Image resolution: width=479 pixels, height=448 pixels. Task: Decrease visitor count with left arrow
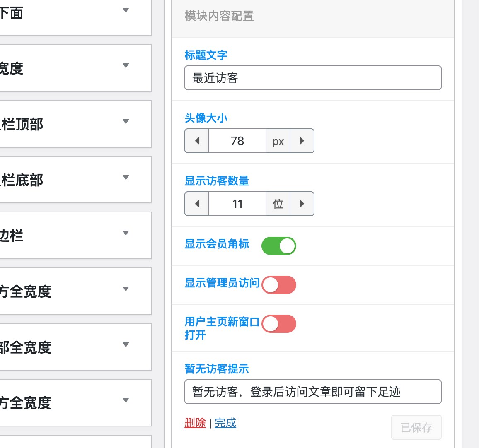pyautogui.click(x=197, y=204)
